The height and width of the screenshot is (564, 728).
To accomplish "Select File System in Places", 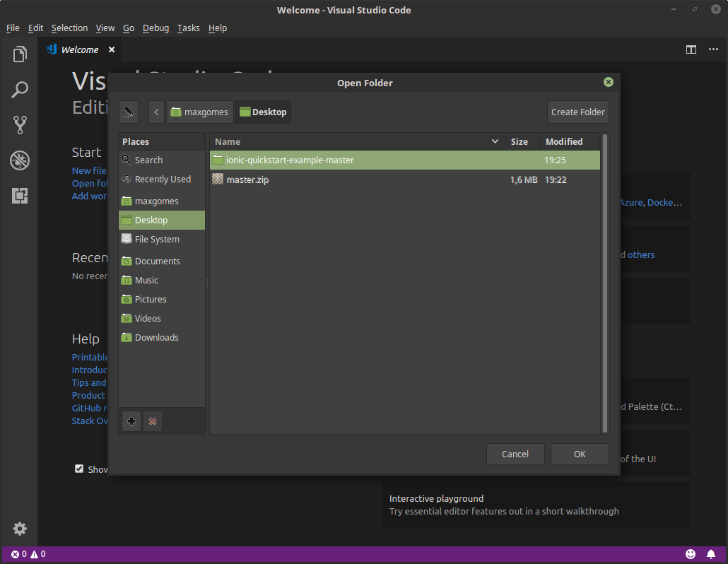I will (x=162, y=239).
